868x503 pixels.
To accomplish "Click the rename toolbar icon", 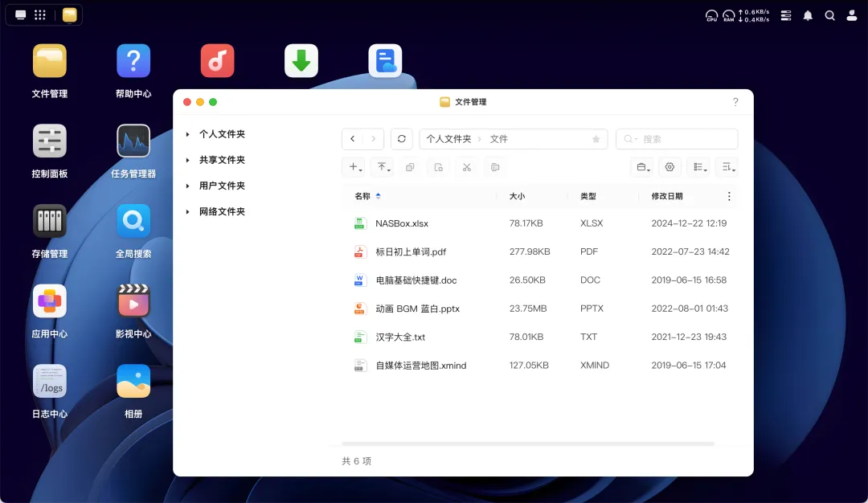I will click(x=495, y=167).
